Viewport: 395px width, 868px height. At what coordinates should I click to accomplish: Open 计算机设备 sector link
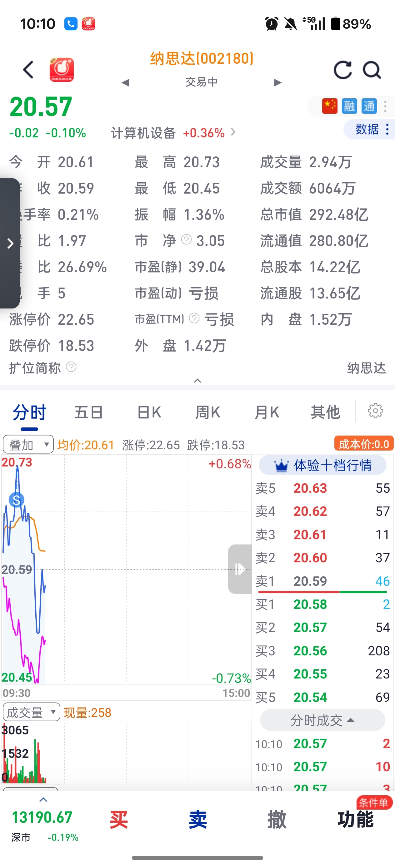[173, 133]
